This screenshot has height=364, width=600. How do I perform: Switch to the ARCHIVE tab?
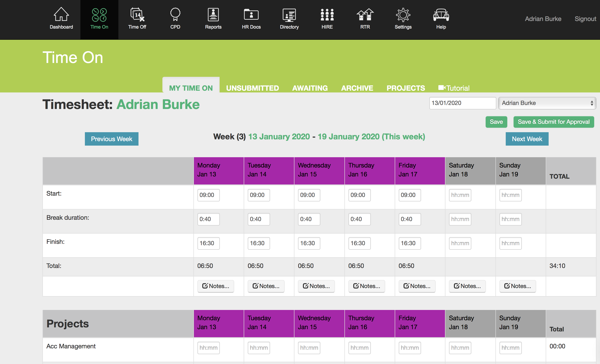click(357, 88)
